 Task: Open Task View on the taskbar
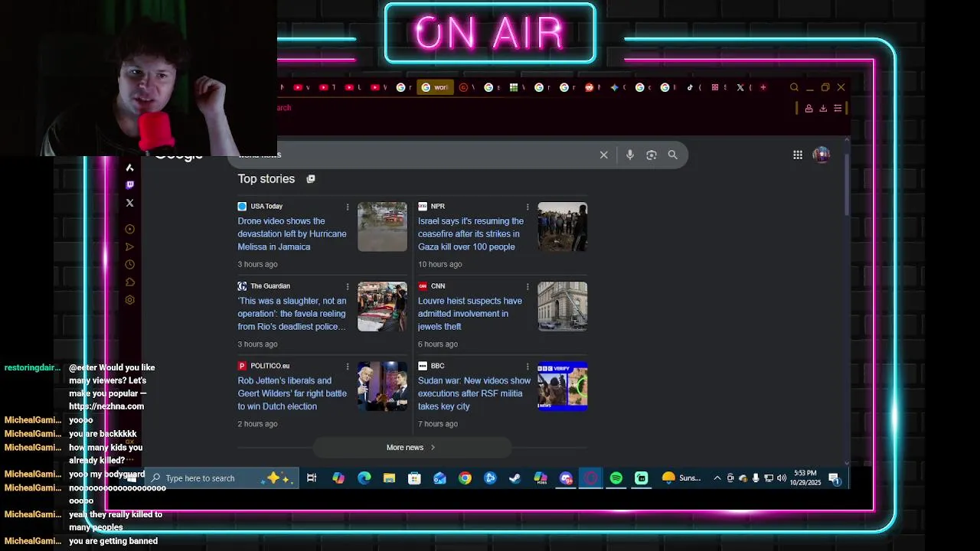click(312, 478)
